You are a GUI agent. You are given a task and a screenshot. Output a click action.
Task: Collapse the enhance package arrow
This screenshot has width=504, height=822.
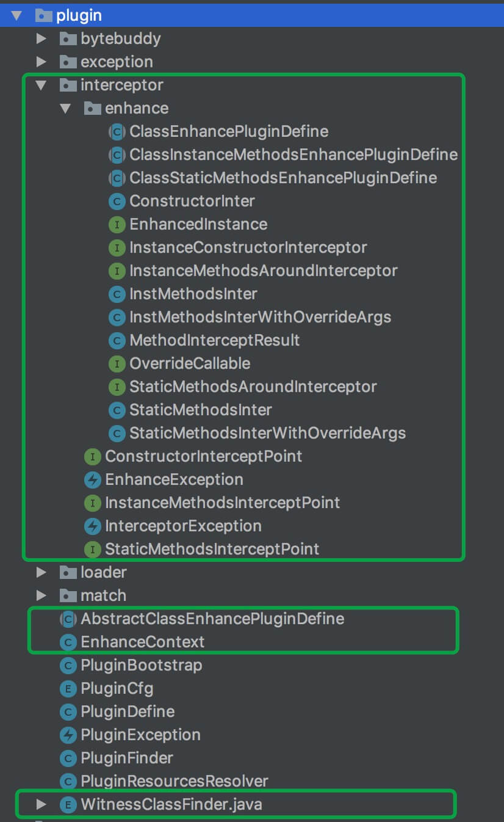pos(66,108)
